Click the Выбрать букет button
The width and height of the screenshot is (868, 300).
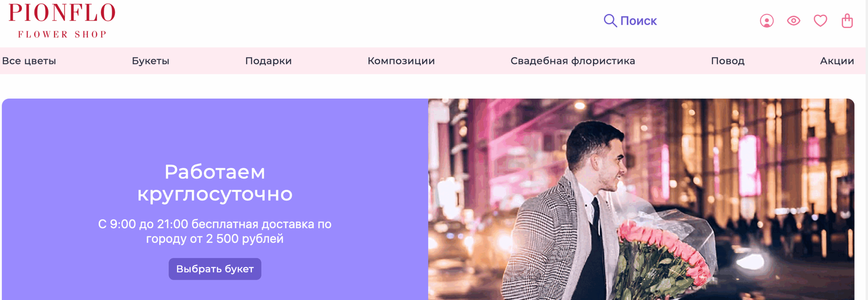[215, 269]
